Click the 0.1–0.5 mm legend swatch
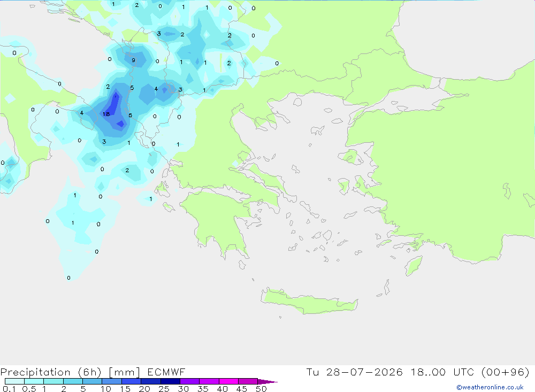Screen dimensions: 535x392 tap(14, 381)
